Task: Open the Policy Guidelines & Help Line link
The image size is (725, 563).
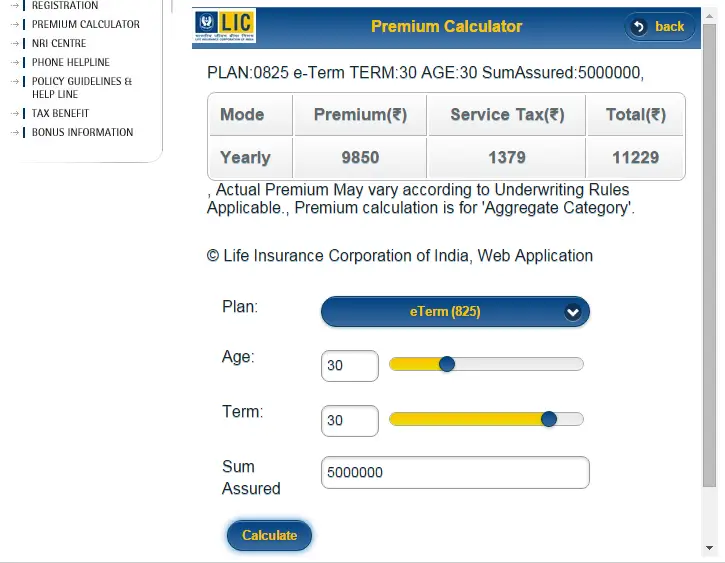Action: (x=82, y=88)
